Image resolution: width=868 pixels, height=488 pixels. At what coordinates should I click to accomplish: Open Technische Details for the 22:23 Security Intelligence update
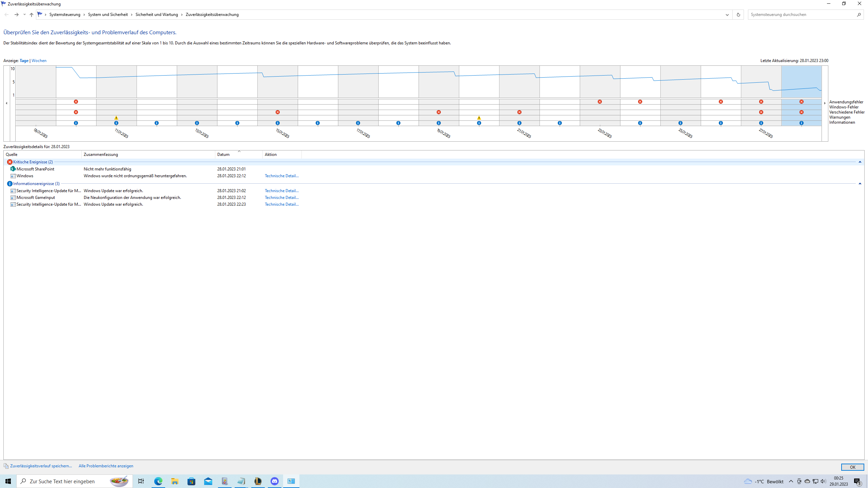tap(281, 204)
